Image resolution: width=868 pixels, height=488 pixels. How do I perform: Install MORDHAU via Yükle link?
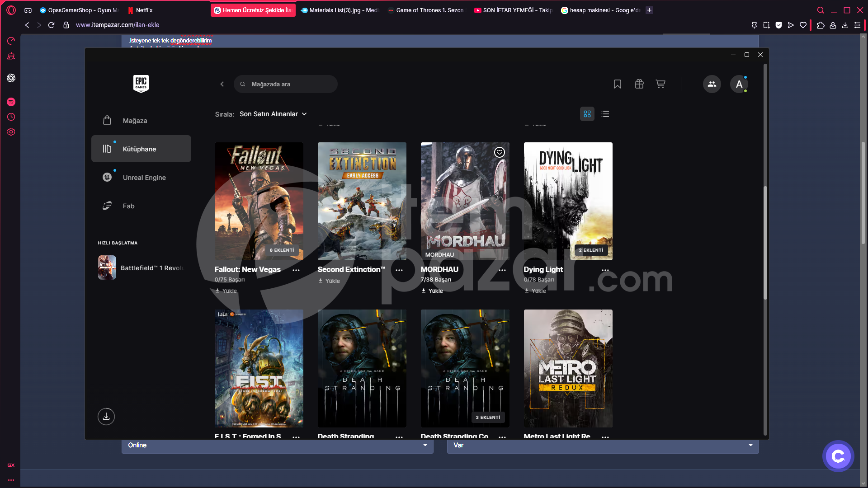pyautogui.click(x=432, y=291)
